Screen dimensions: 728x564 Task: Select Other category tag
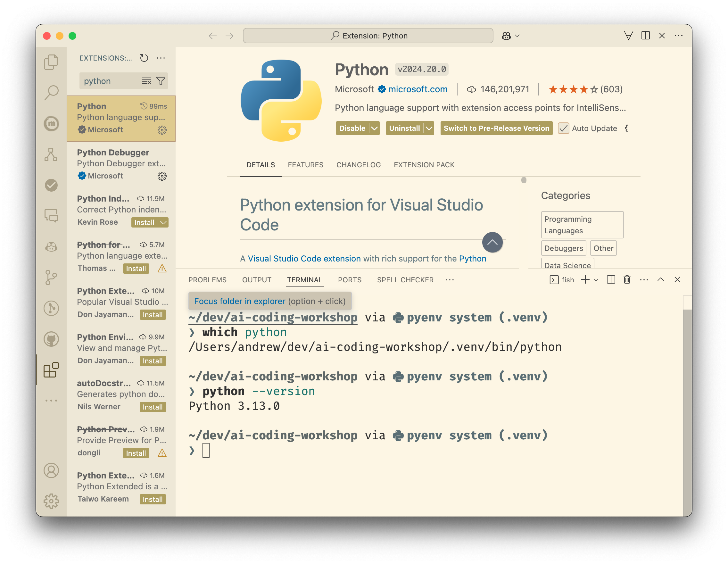(x=603, y=248)
